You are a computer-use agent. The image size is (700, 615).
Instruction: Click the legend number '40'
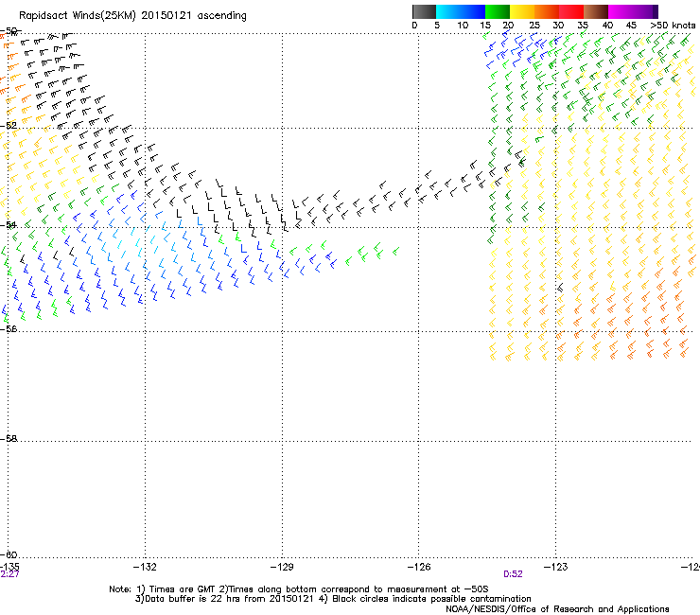click(x=607, y=26)
